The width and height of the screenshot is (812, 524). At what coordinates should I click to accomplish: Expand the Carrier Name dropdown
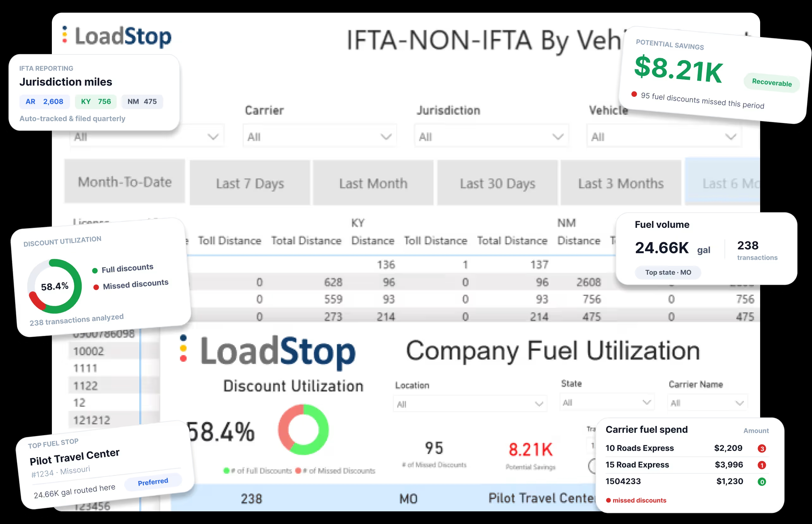(x=707, y=403)
